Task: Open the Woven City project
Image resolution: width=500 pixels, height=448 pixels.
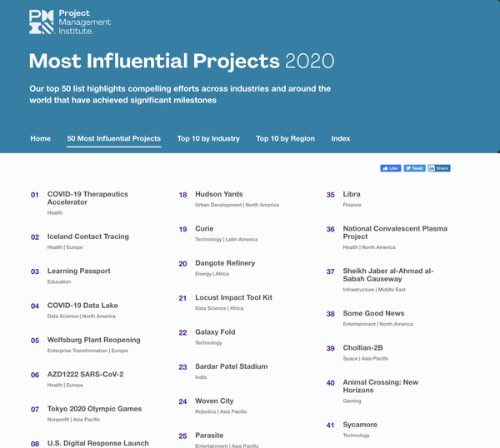Action: [x=214, y=401]
